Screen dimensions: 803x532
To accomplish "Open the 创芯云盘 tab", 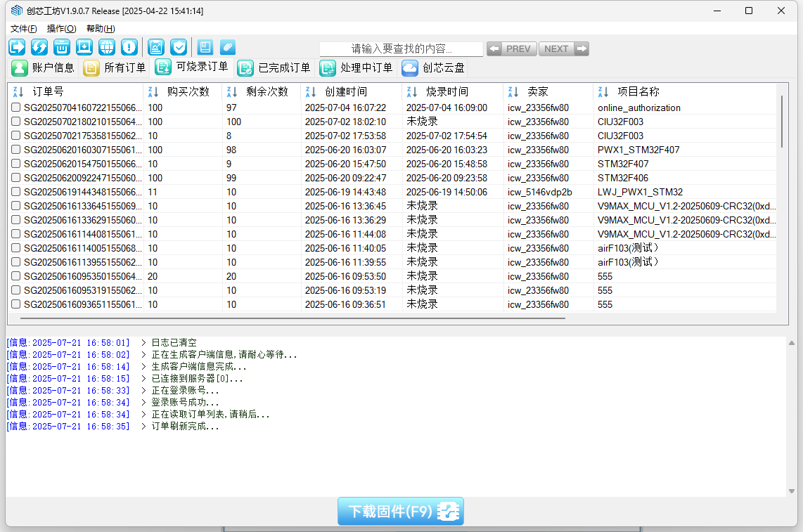I will point(433,67).
